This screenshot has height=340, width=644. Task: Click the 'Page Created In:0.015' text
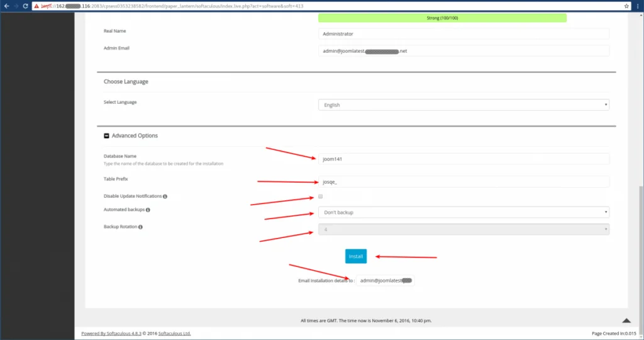coord(614,334)
